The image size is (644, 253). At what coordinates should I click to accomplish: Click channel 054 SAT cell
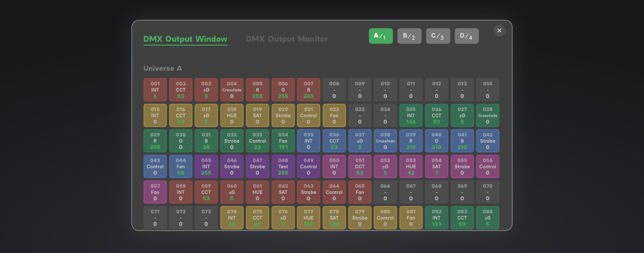pyautogui.click(x=436, y=166)
